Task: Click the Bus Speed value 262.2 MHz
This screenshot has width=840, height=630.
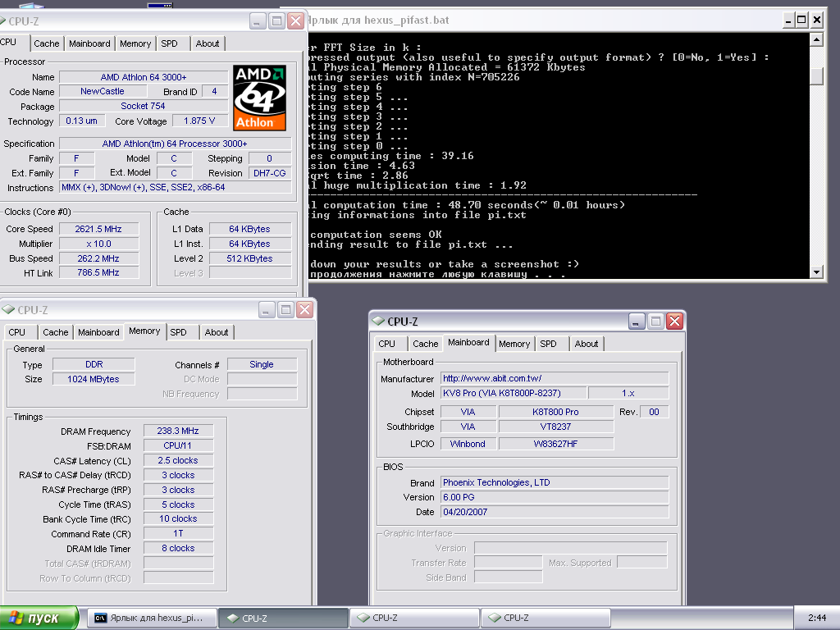Action: coord(98,258)
